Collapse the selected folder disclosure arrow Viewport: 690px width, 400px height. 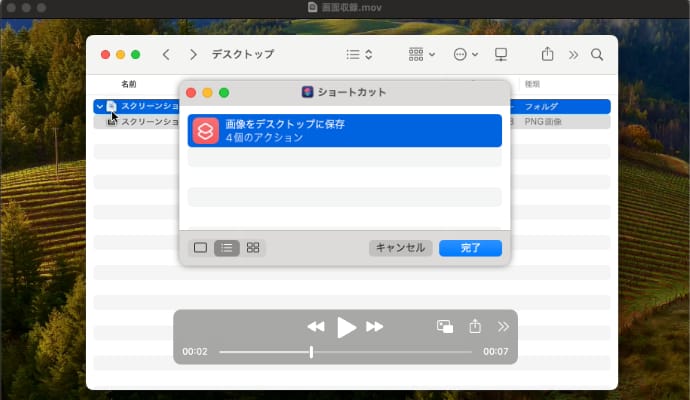[x=99, y=106]
